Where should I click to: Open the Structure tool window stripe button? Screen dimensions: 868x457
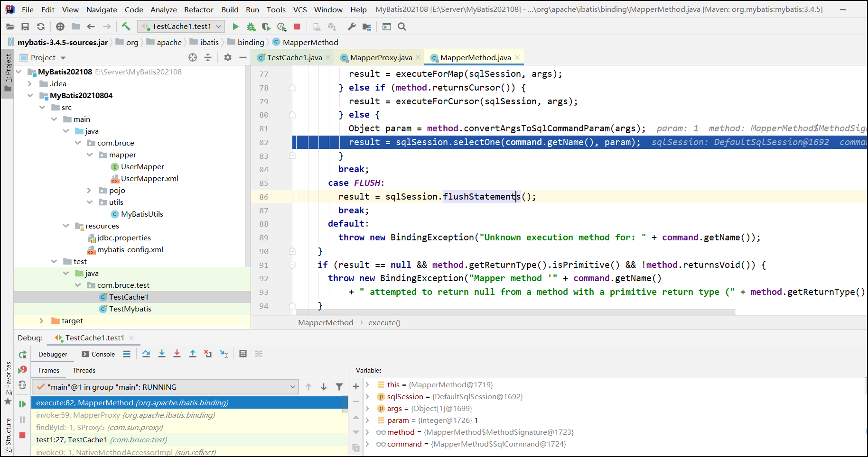[8, 435]
